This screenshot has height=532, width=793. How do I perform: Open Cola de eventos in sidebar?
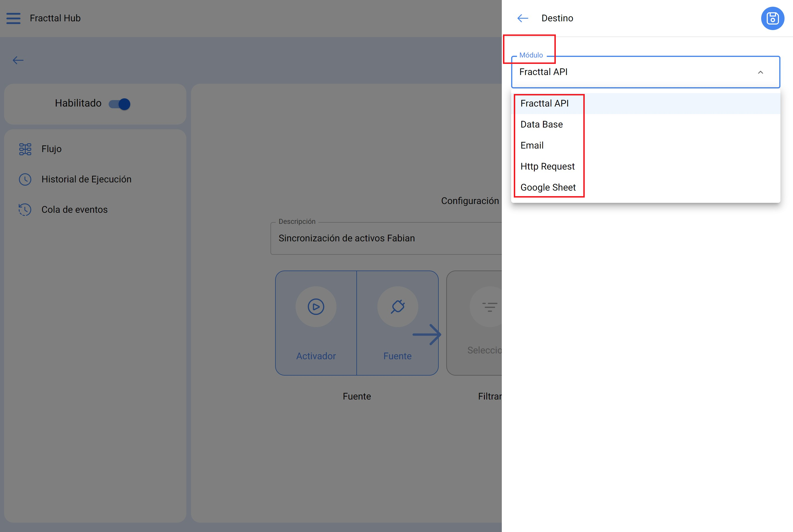point(95,210)
